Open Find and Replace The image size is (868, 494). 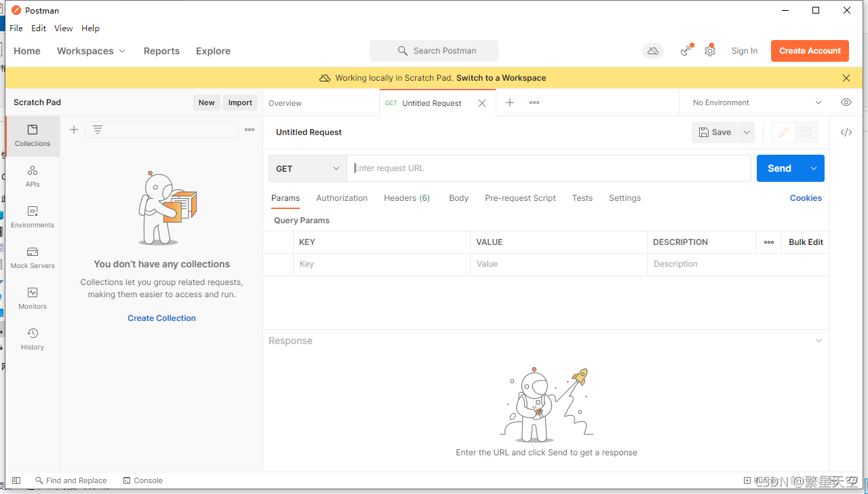point(71,480)
